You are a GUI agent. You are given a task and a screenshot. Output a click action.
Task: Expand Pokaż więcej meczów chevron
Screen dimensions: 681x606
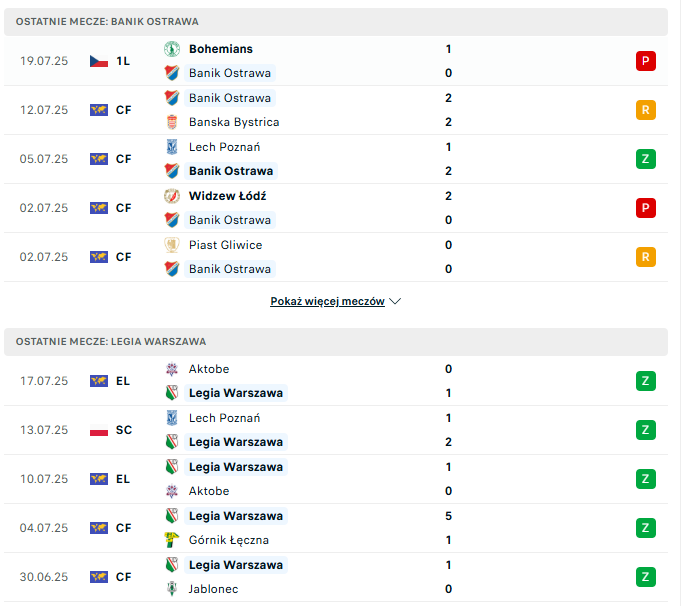(x=395, y=301)
